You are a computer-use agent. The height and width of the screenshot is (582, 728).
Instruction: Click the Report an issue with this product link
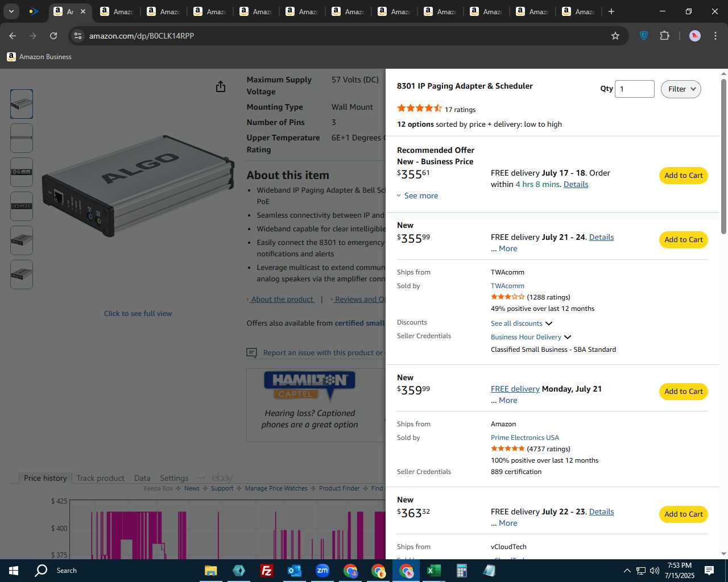pyautogui.click(x=323, y=353)
